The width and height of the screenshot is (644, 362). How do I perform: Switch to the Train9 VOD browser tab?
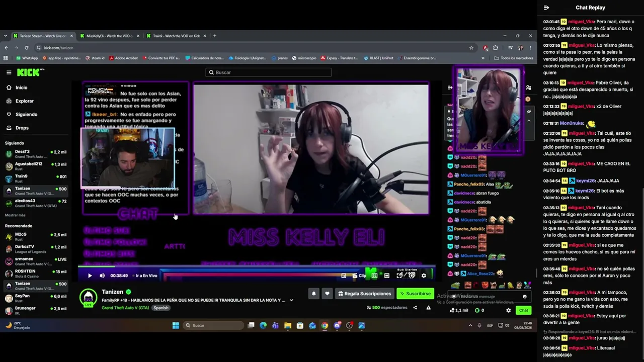click(x=176, y=36)
